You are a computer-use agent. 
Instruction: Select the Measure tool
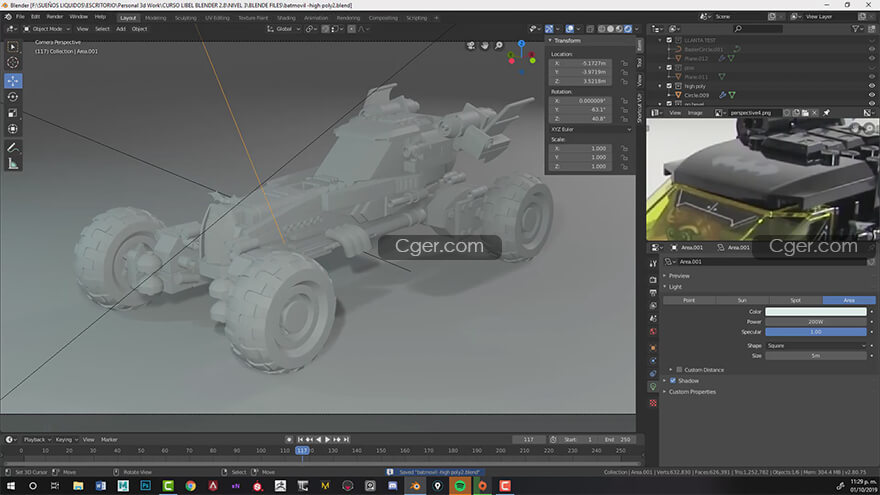[13, 164]
